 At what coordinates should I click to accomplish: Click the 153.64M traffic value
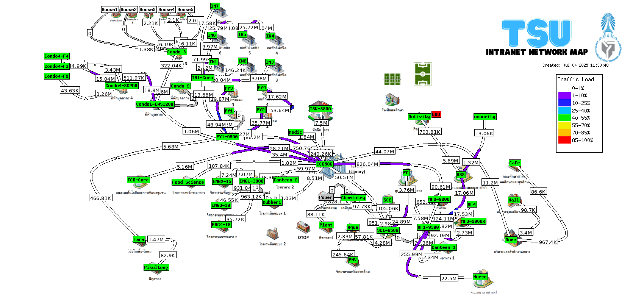coord(278,110)
